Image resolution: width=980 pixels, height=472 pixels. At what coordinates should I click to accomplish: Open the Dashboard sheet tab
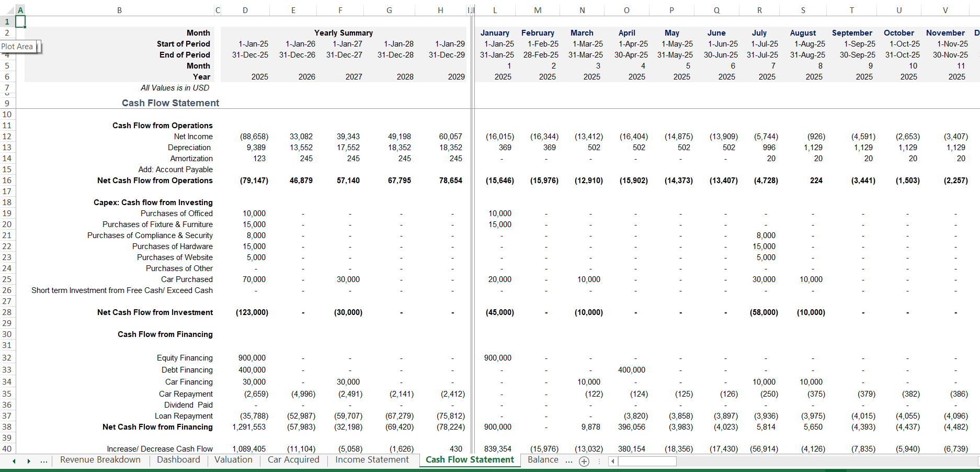(178, 460)
